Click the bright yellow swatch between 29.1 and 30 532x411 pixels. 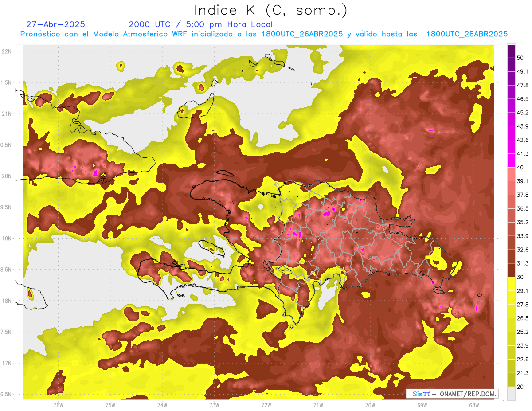(511, 284)
